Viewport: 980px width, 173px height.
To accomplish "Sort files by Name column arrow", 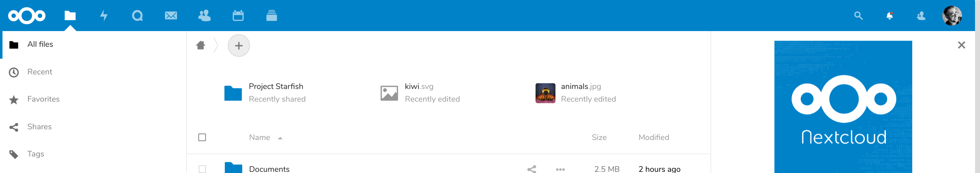I will (280, 138).
